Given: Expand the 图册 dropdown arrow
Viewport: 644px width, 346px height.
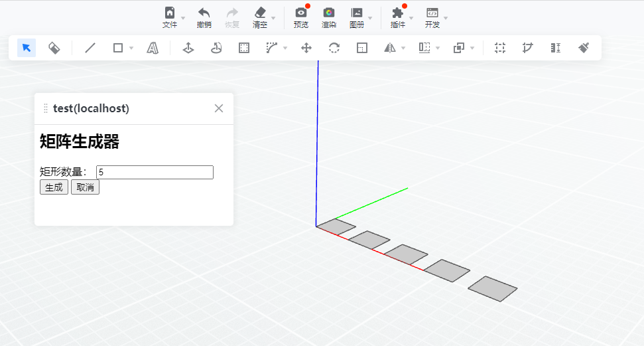Looking at the screenshot, I should (370, 18).
